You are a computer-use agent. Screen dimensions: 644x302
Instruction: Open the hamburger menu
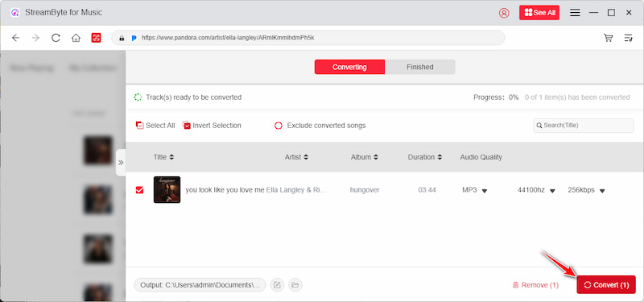click(575, 13)
